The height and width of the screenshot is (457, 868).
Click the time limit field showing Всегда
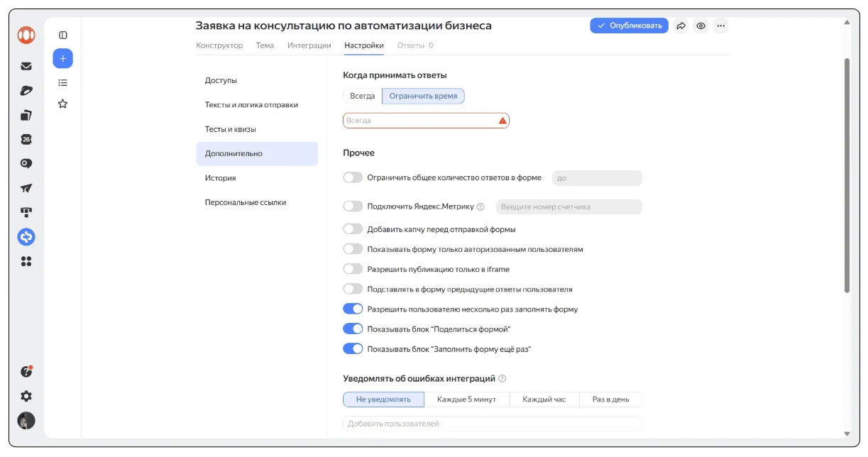[x=426, y=121]
